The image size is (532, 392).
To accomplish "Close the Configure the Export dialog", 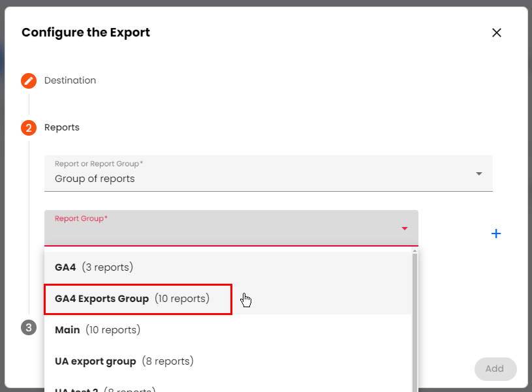I will click(x=496, y=33).
